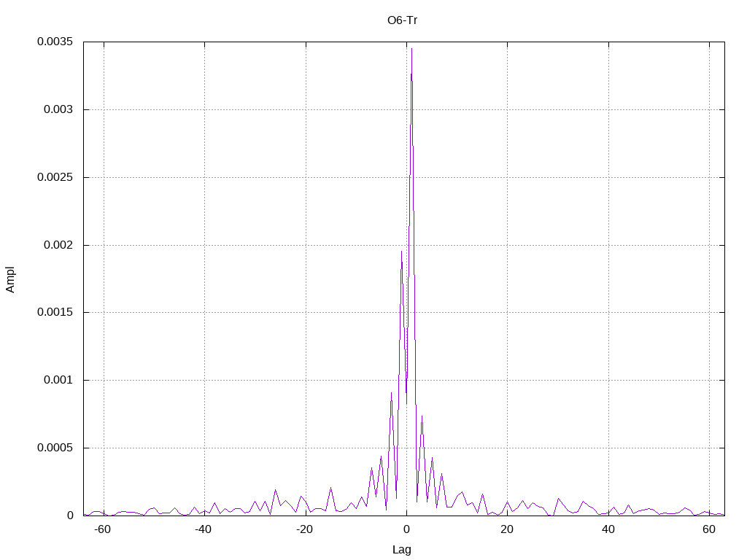Click the Lag x-axis label
This screenshot has width=747, height=560.
coord(402,550)
